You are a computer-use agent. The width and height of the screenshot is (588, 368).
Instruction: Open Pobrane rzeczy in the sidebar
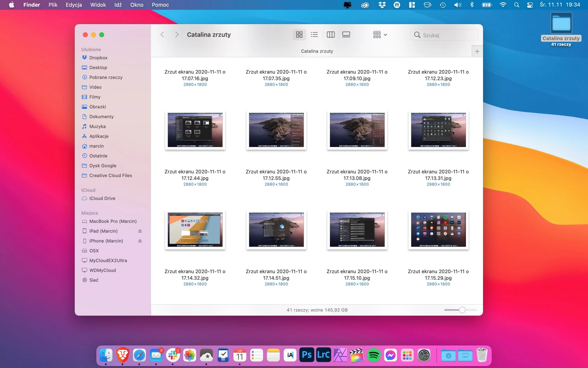[106, 77]
